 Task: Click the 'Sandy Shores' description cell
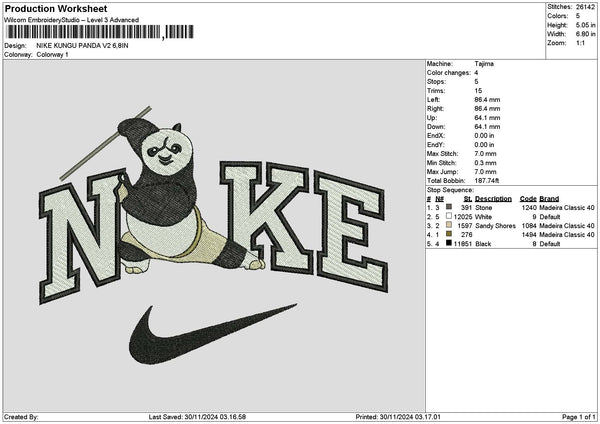click(495, 226)
